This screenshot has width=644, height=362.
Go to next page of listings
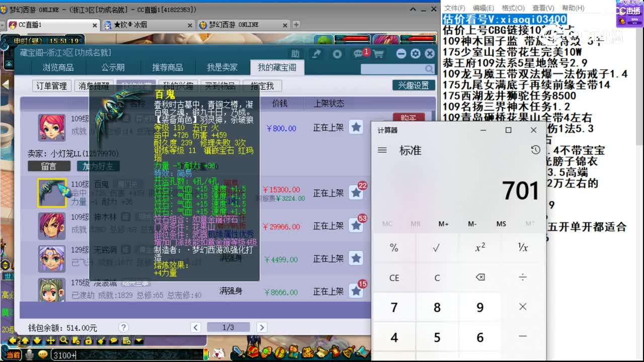261,327
